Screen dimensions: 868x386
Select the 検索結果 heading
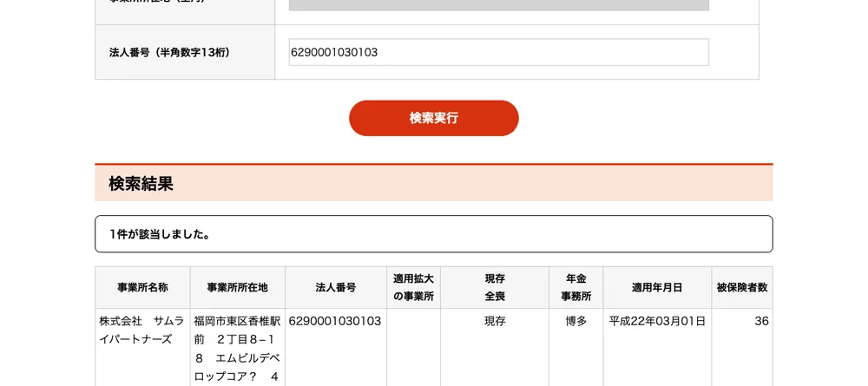(x=141, y=184)
